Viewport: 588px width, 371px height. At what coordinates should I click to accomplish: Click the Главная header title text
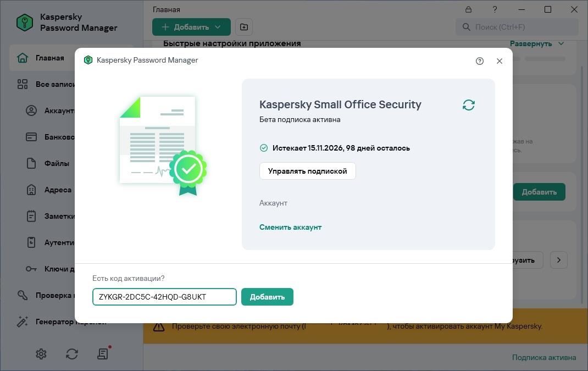[166, 9]
